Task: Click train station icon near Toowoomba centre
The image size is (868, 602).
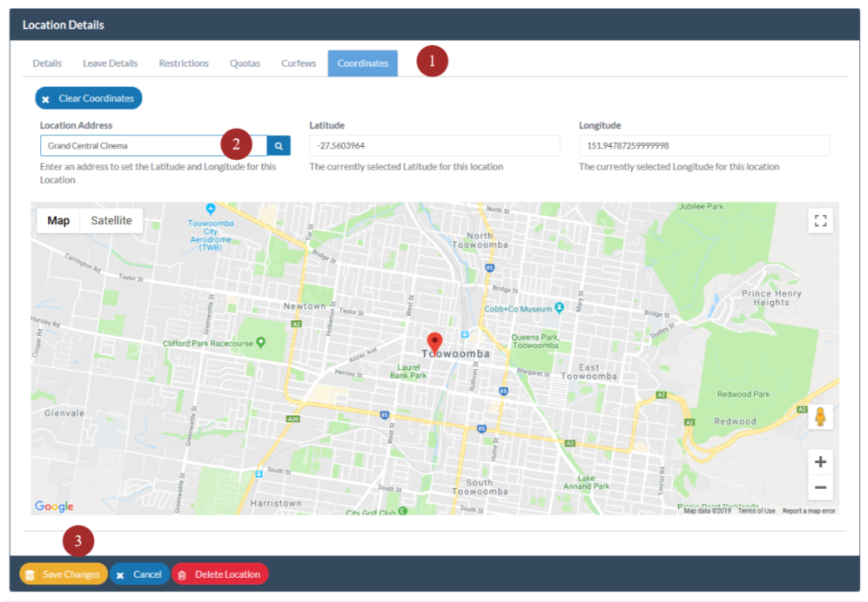Action: point(464,334)
